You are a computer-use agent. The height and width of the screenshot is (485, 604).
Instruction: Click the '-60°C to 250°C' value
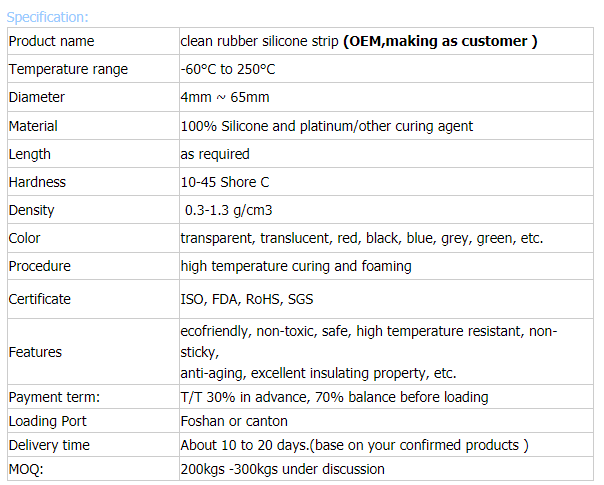click(x=228, y=69)
